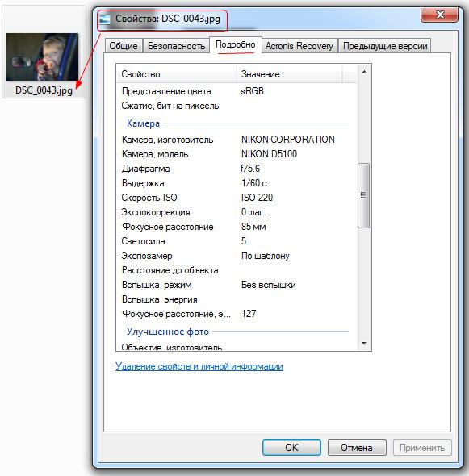Select Вспышка, энергия property
This screenshot has height=476, width=469.
click(160, 299)
